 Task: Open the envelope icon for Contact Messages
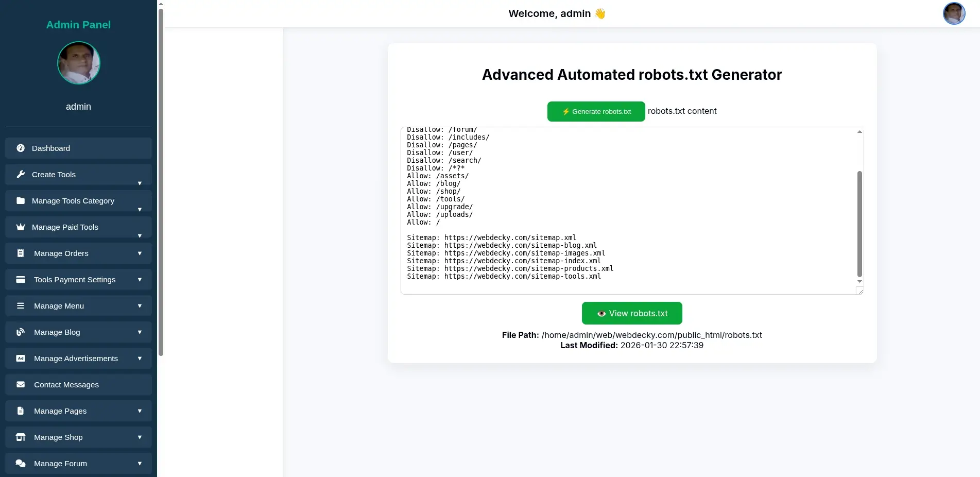[x=21, y=384]
